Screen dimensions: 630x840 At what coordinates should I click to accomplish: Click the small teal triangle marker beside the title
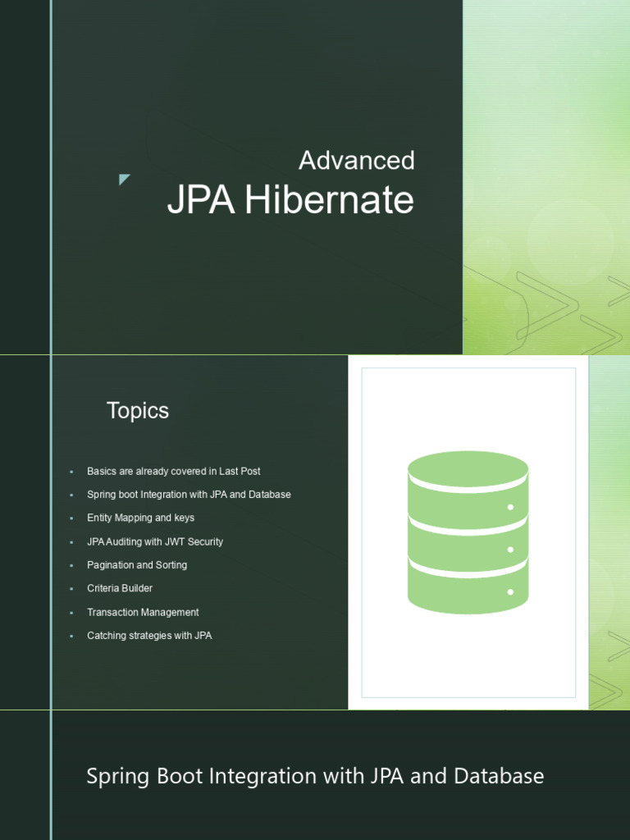pyautogui.click(x=125, y=180)
